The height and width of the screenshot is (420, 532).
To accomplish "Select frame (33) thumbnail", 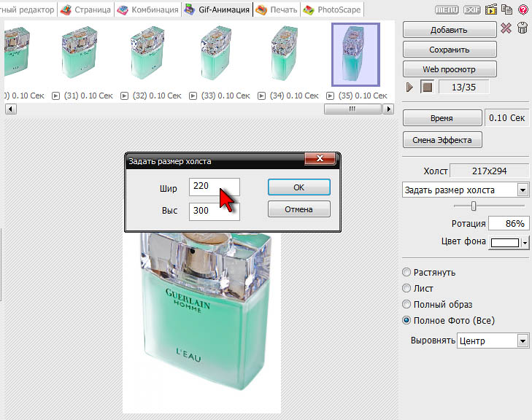I will (x=216, y=53).
